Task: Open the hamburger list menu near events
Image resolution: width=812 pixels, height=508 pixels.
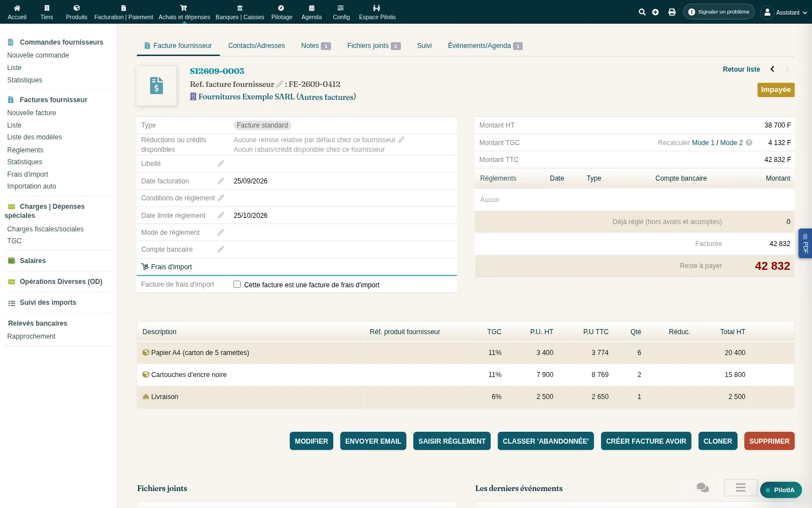Action: click(x=741, y=487)
